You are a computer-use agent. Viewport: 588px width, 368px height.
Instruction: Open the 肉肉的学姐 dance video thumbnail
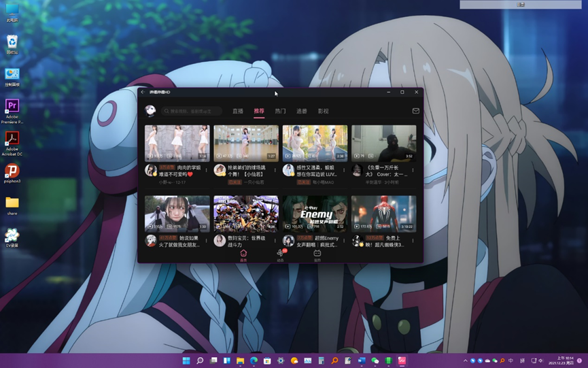coord(177,143)
